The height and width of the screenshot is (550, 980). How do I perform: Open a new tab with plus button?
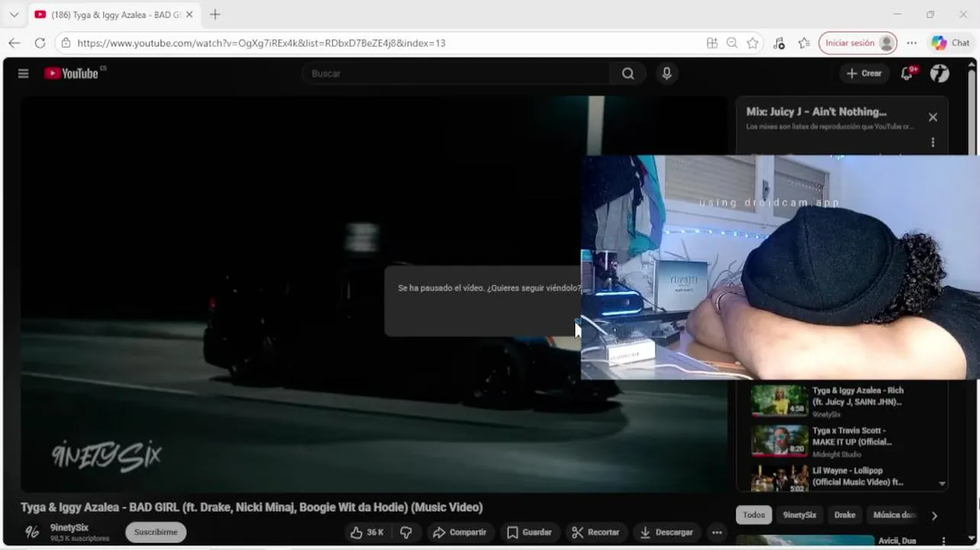[x=215, y=15]
